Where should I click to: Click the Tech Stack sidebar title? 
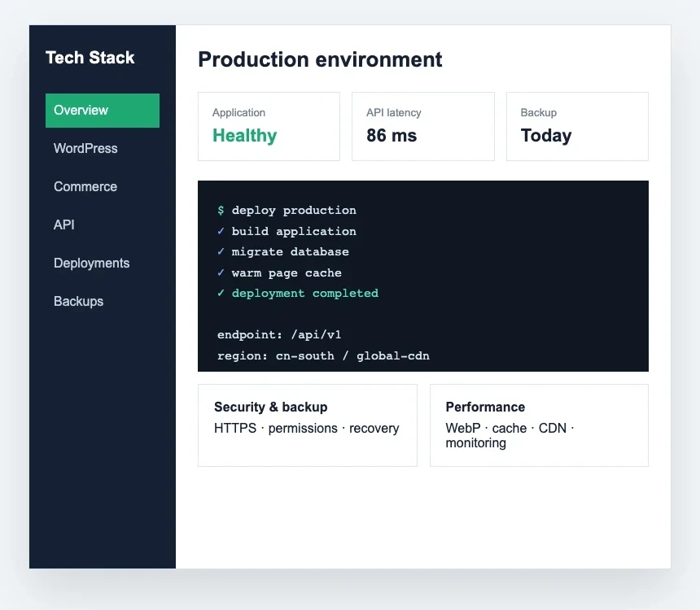90,58
